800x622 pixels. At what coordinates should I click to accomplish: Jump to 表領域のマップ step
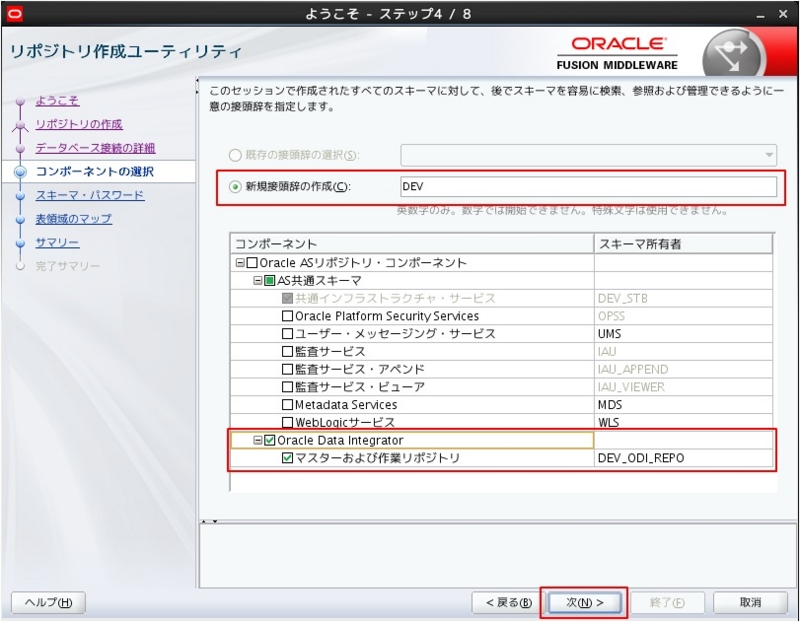pyautogui.click(x=73, y=219)
